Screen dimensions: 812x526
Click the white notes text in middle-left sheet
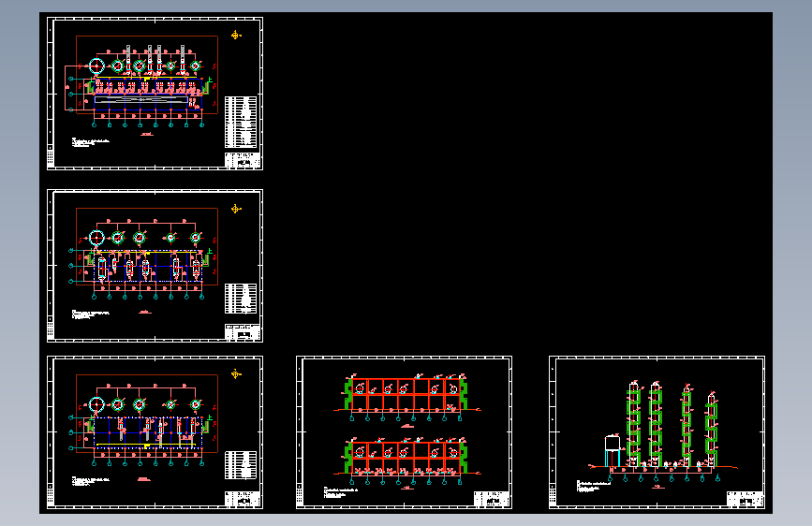(91, 314)
